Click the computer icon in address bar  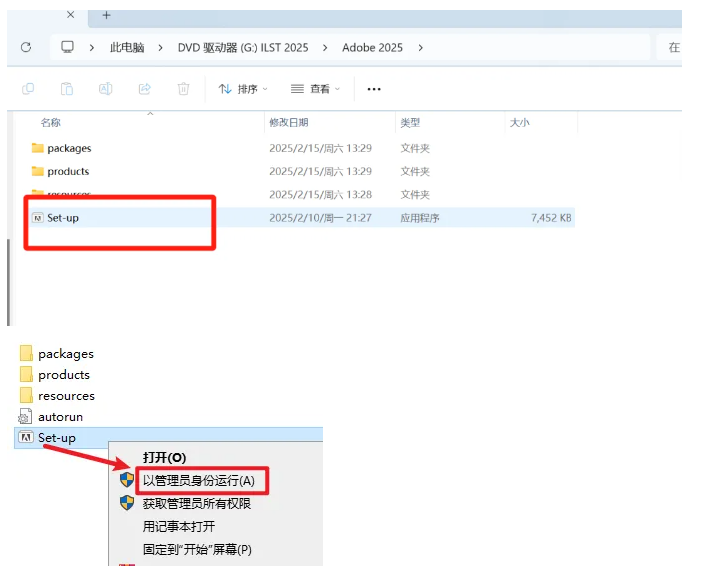[67, 47]
